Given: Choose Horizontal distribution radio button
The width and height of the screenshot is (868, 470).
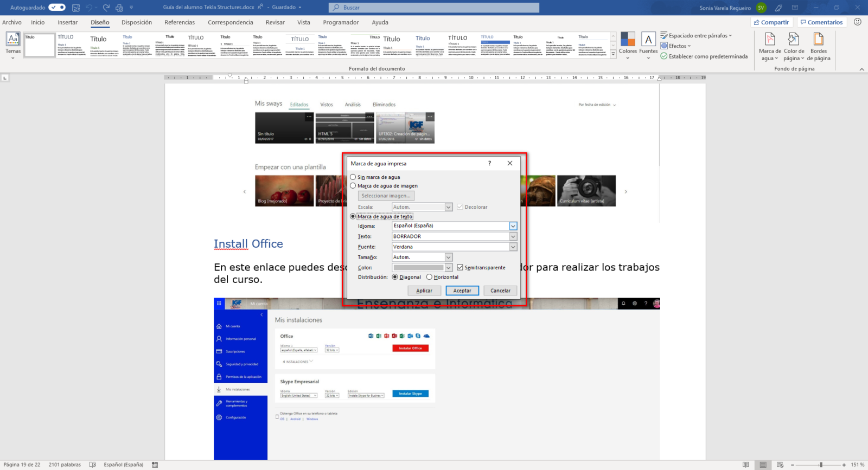Looking at the screenshot, I should [x=429, y=277].
